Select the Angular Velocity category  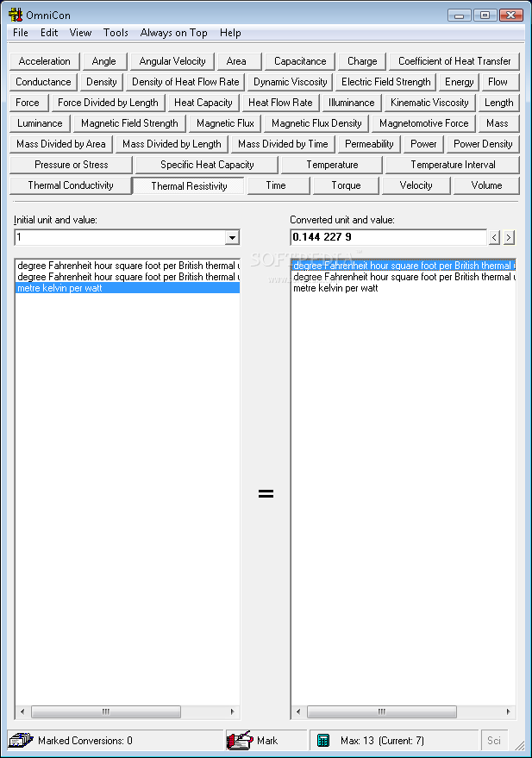[172, 61]
